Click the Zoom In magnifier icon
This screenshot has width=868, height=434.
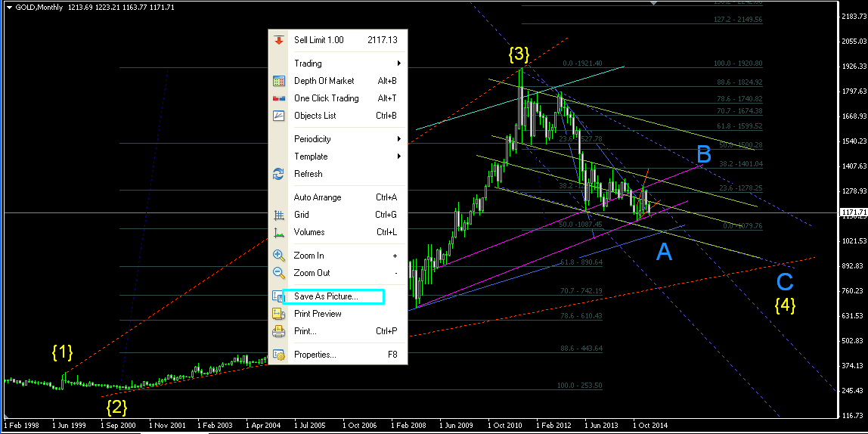278,256
